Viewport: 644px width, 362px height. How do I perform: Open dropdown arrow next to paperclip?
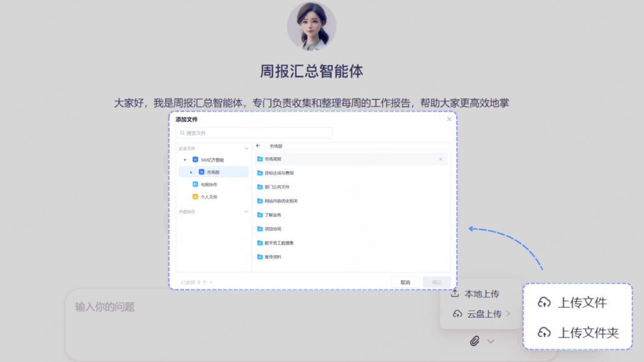click(491, 341)
